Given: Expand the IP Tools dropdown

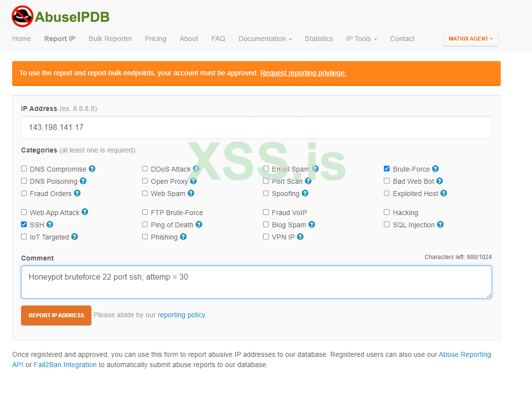Looking at the screenshot, I should point(361,39).
